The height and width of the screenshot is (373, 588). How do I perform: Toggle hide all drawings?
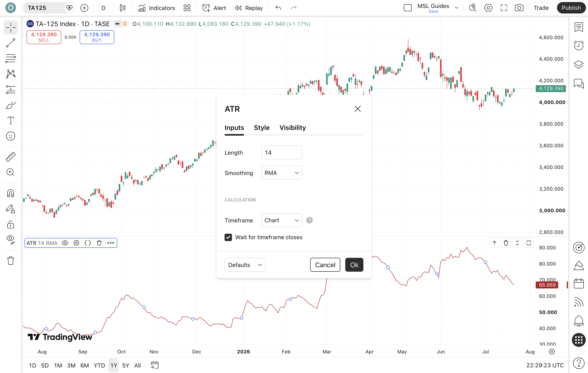[10, 240]
